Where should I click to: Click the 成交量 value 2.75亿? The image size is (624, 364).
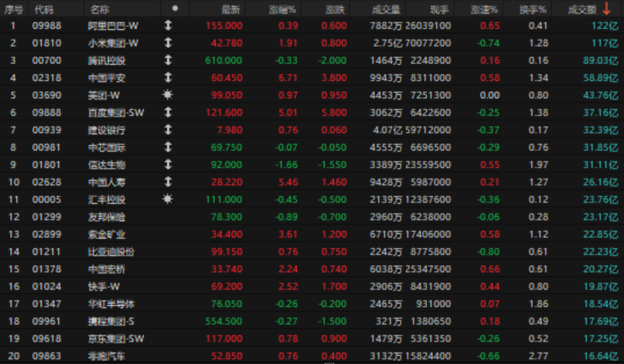(387, 43)
